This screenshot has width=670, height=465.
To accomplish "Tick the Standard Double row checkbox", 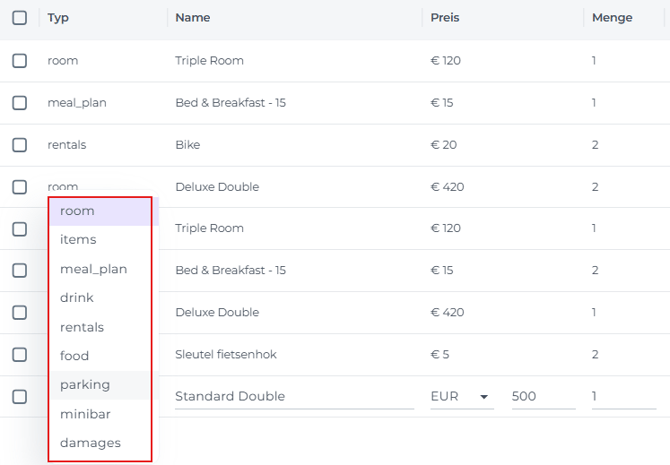I will point(20,397).
